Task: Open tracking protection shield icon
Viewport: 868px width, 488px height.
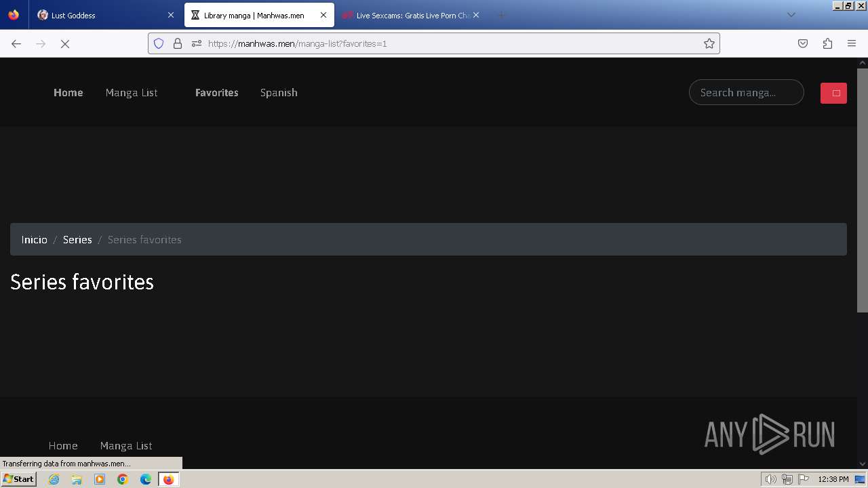Action: [x=159, y=43]
